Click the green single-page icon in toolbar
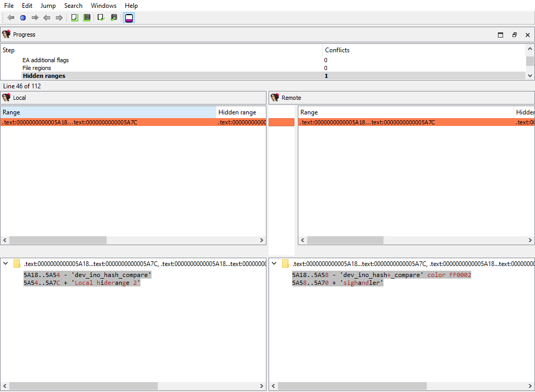 tap(74, 18)
